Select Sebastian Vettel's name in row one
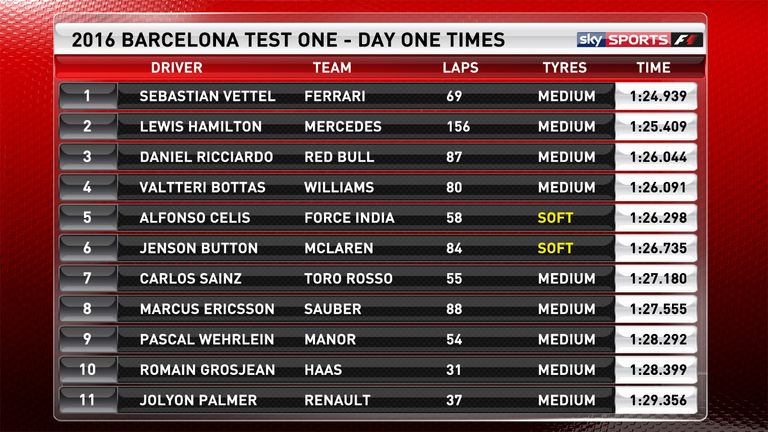 207,96
